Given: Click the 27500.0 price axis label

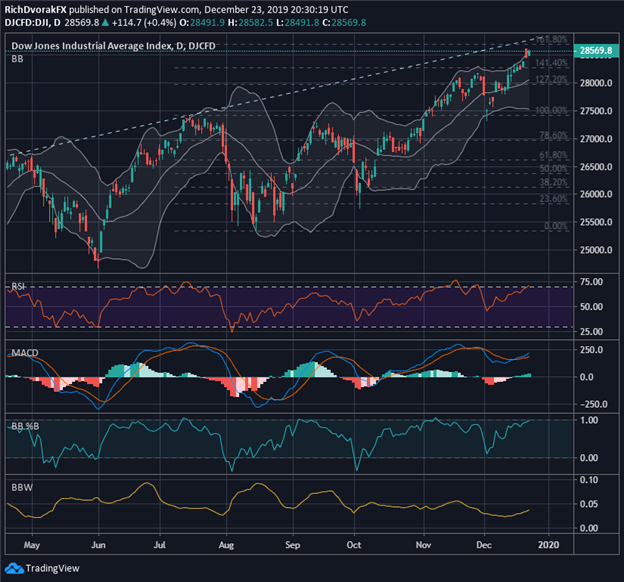Looking at the screenshot, I should [596, 111].
